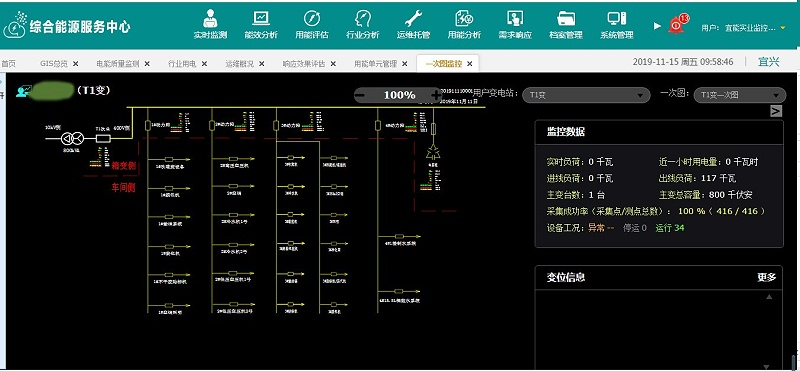Close the 一次图监控 tab
This screenshot has height=371, width=800.
coord(470,64)
